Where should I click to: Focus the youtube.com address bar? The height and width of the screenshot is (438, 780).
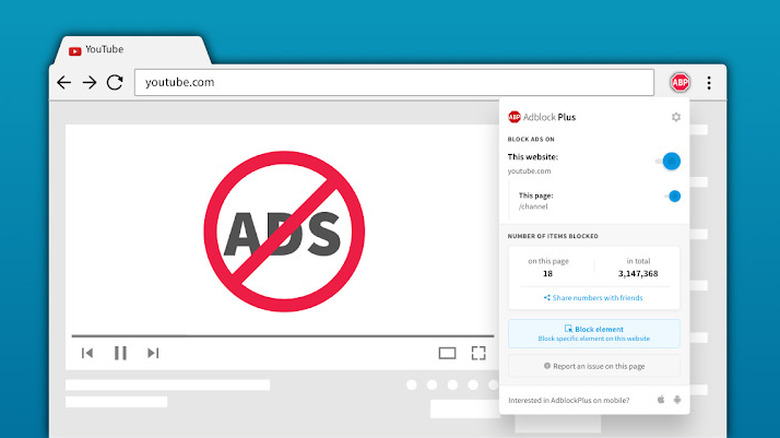[x=394, y=82]
